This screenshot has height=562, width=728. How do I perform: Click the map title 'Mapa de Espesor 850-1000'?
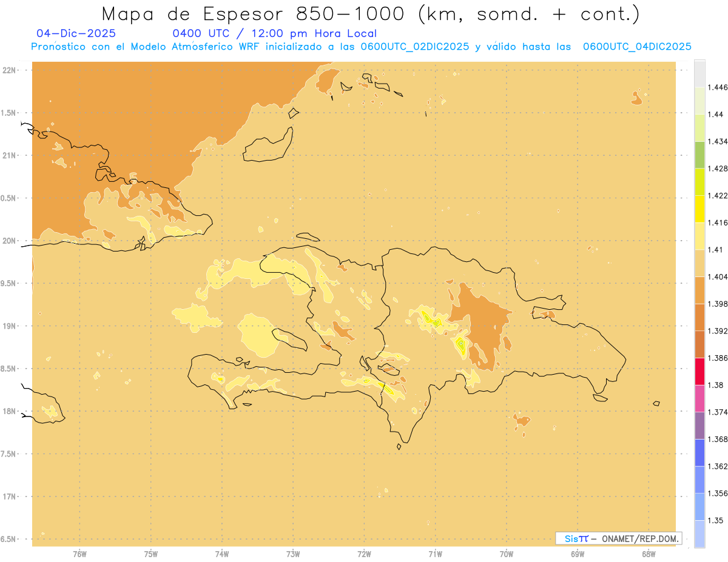click(x=255, y=14)
